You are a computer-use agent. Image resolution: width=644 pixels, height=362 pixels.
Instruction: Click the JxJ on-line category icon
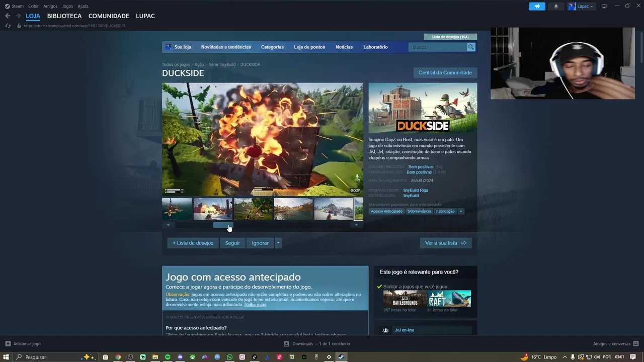[385, 330]
